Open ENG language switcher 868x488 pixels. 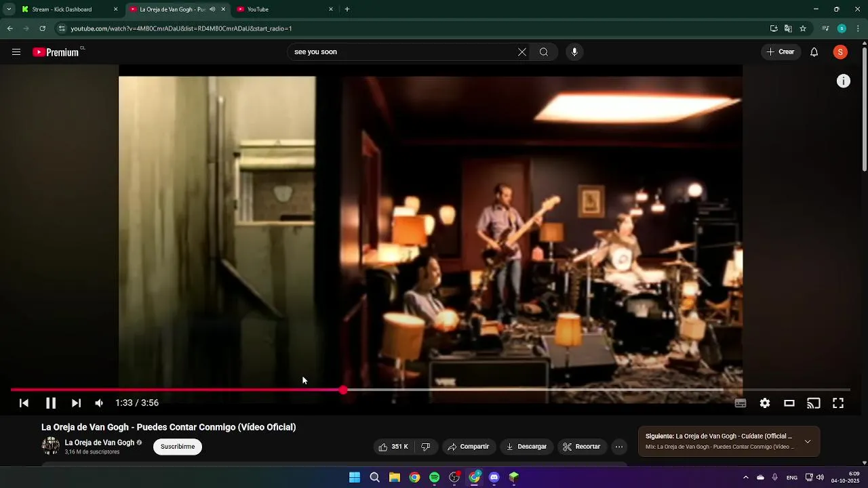[x=791, y=478]
